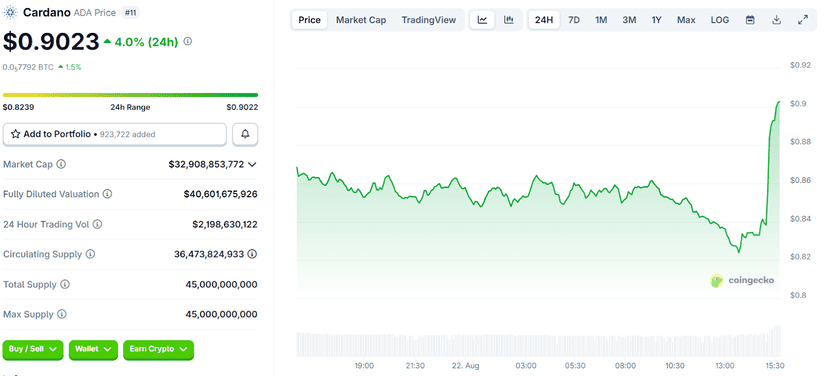The width and height of the screenshot is (824, 376).
Task: Open the Earn Crypto dropdown
Action: [158, 350]
